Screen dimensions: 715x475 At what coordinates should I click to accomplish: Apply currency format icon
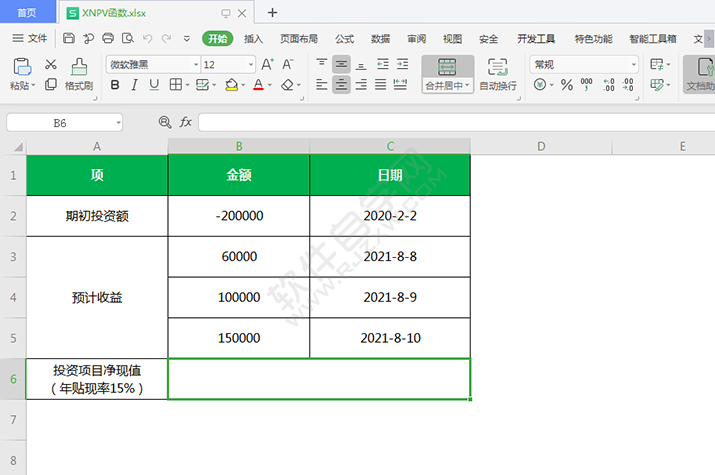coord(540,85)
